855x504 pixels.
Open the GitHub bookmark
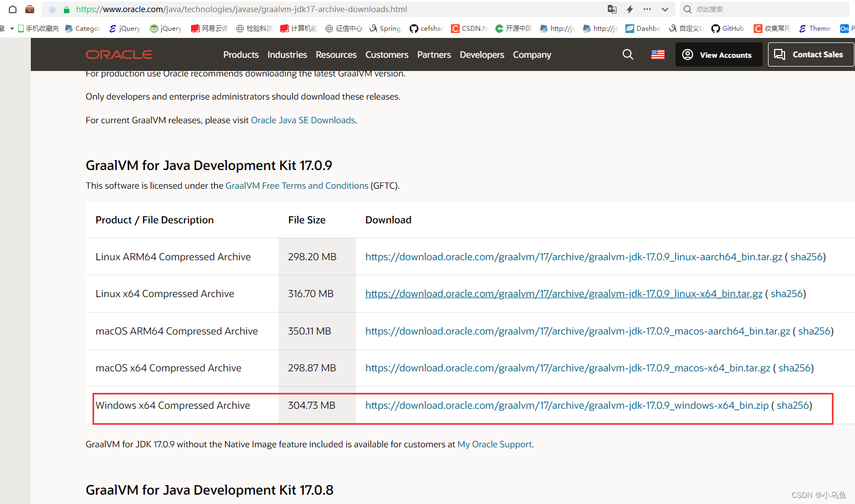[x=727, y=29]
